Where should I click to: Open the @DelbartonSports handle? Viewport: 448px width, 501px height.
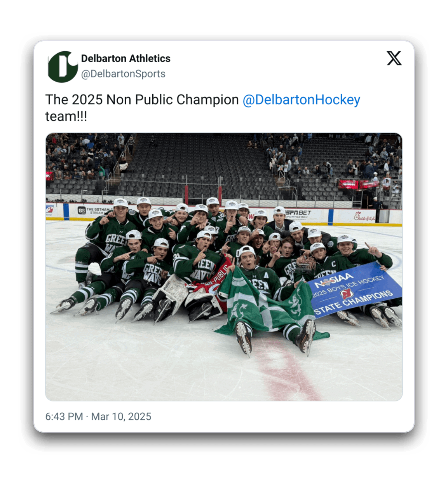click(x=123, y=74)
